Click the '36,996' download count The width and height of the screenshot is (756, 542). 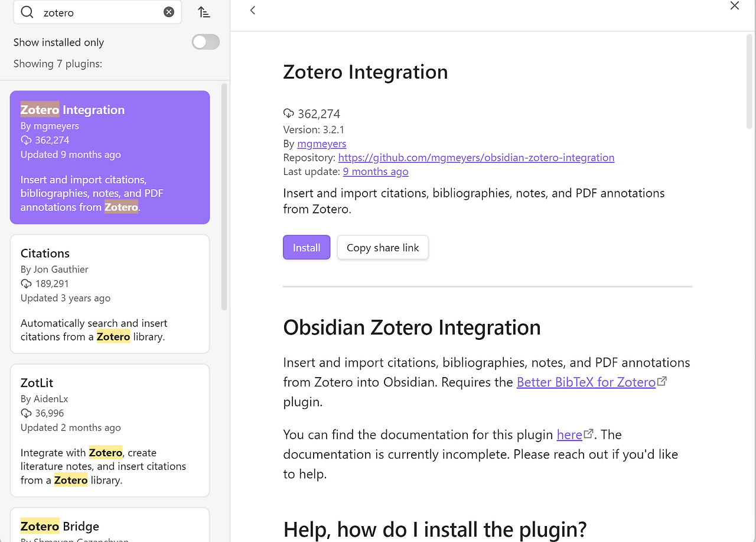(50, 413)
